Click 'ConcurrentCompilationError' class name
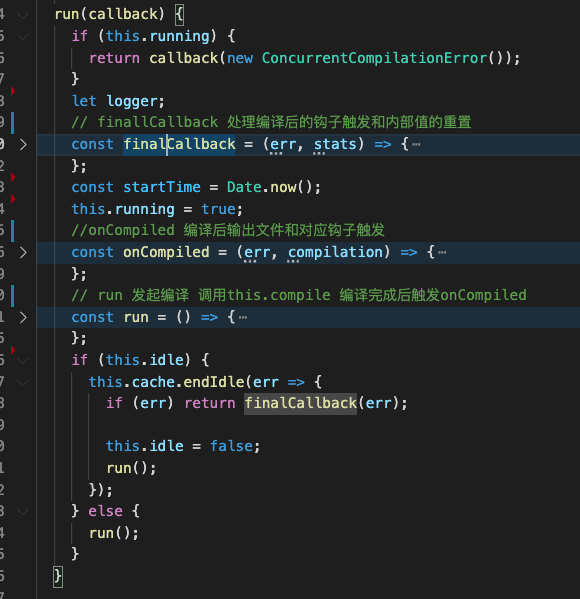Viewport: 580px width, 599px height. 374,58
